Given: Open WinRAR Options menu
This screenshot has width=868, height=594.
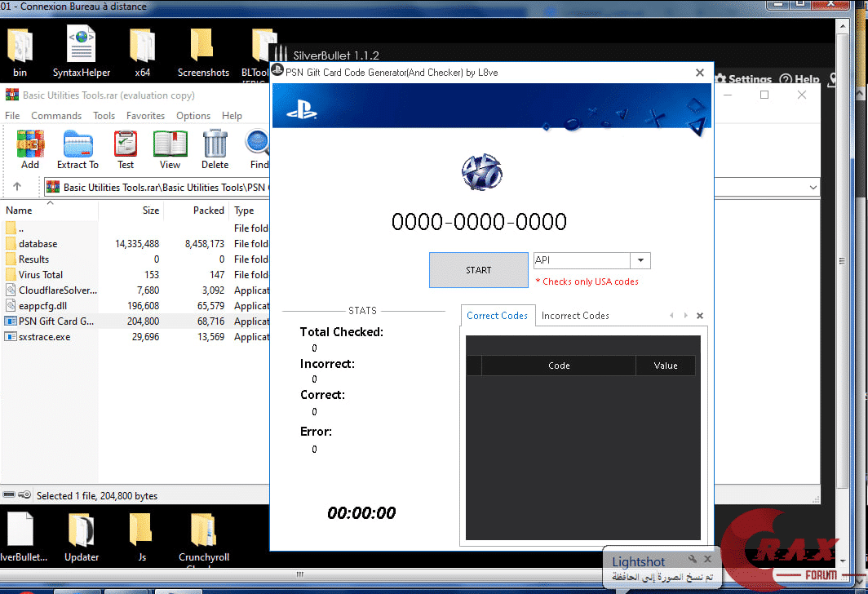Looking at the screenshot, I should pyautogui.click(x=193, y=116).
